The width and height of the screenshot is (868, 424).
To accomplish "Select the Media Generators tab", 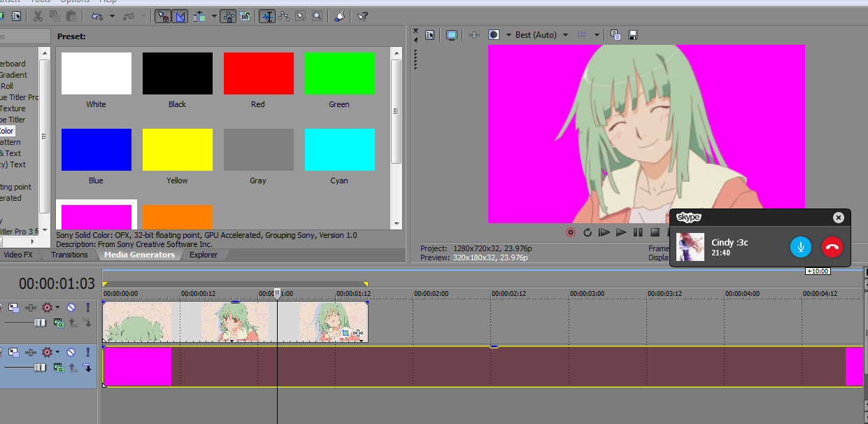I will [x=139, y=255].
